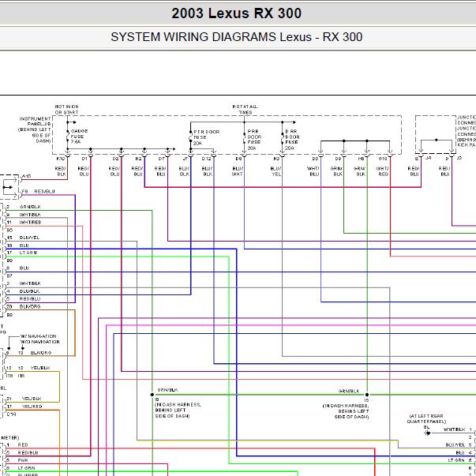Click connector terminal label D7
This screenshot has height=476, width=476.
click(x=162, y=159)
